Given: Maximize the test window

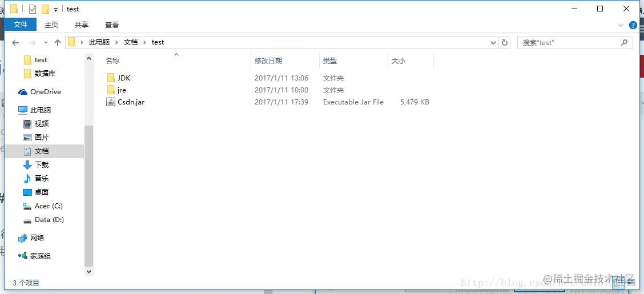Looking at the screenshot, I should 600,9.
